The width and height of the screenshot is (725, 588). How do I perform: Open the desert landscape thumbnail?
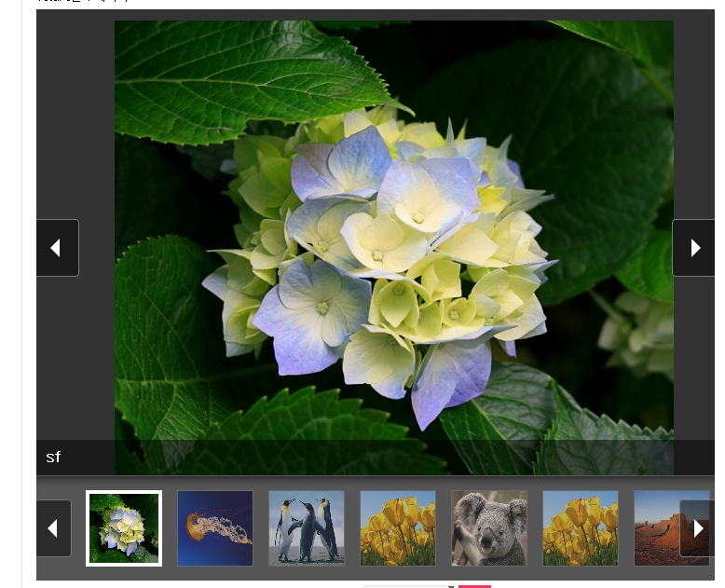click(x=662, y=528)
